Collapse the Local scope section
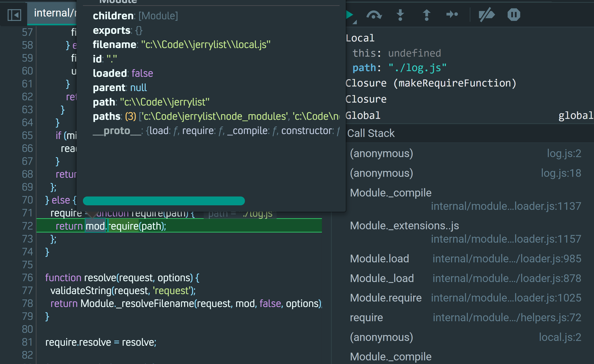Viewport: 594px width, 364px height. tap(360, 38)
